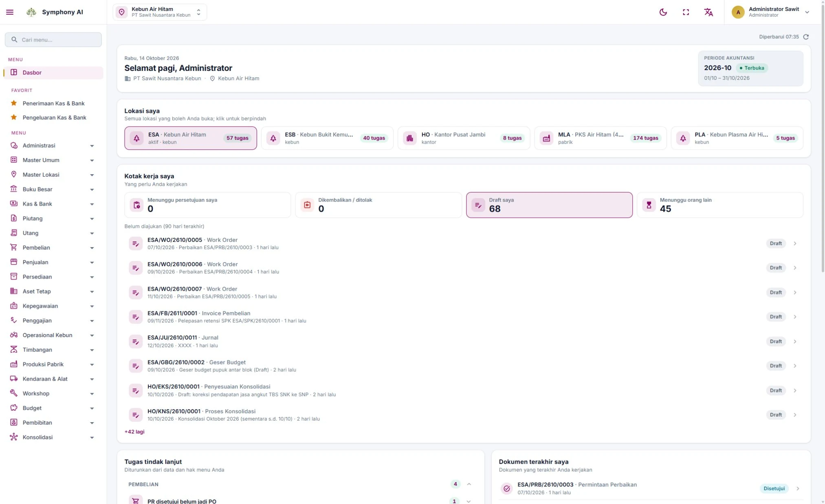Refresh the dashboard with the reload icon
Image resolution: width=825 pixels, height=504 pixels.
pyautogui.click(x=805, y=37)
